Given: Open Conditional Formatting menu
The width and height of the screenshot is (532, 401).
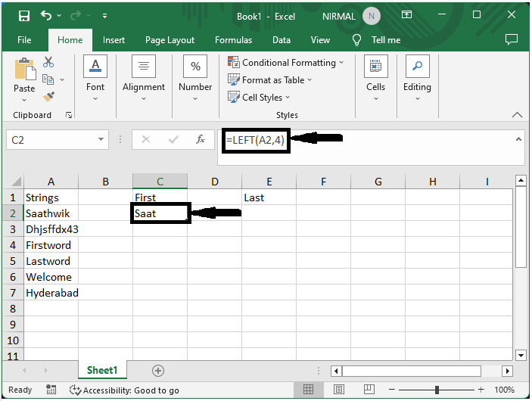Looking at the screenshot, I should pyautogui.click(x=286, y=63).
